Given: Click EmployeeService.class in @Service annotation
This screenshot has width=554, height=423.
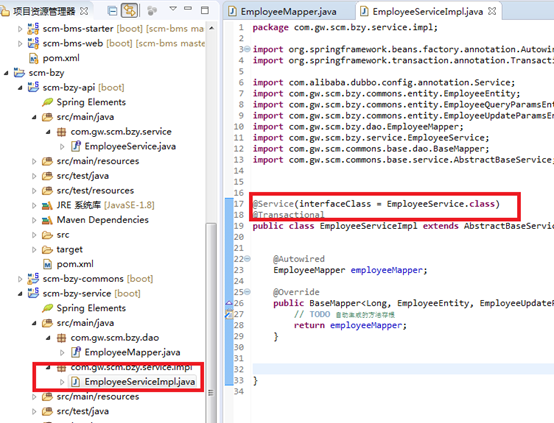Looking at the screenshot, I should click(441, 204).
